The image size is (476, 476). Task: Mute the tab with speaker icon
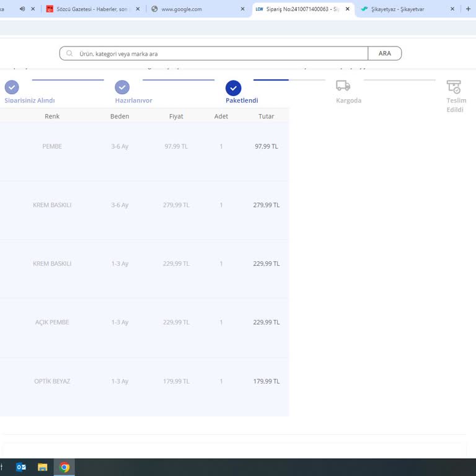pos(22,9)
